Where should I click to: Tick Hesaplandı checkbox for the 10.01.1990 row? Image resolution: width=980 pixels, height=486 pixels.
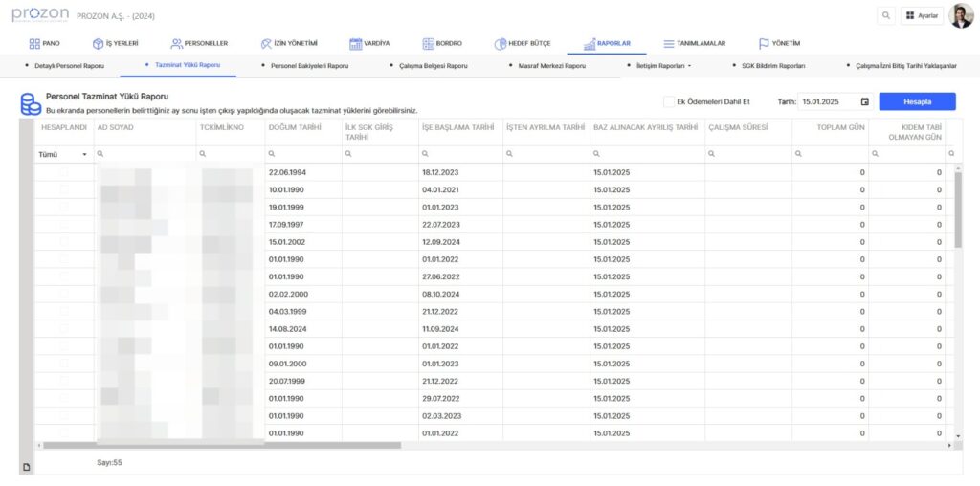pyautogui.click(x=64, y=189)
